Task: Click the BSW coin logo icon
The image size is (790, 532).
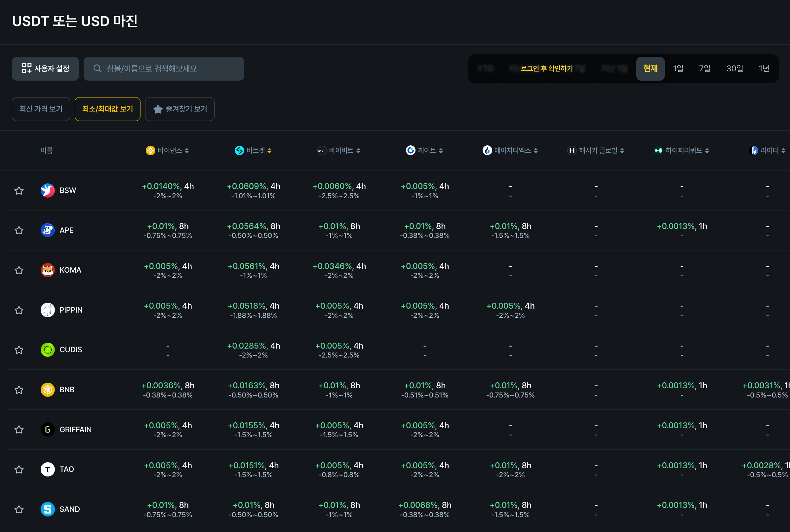Action: coord(48,190)
